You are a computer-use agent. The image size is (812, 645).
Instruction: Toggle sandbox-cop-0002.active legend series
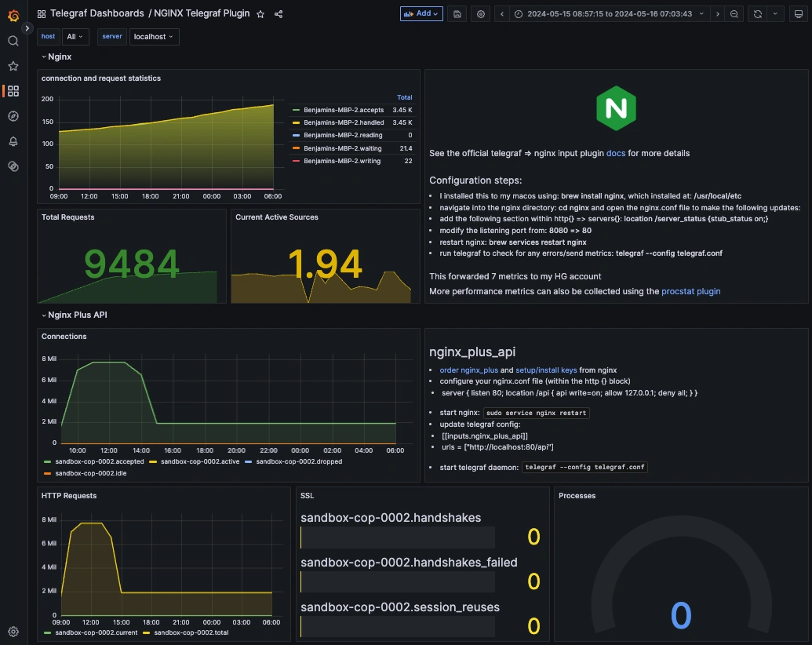(199, 461)
